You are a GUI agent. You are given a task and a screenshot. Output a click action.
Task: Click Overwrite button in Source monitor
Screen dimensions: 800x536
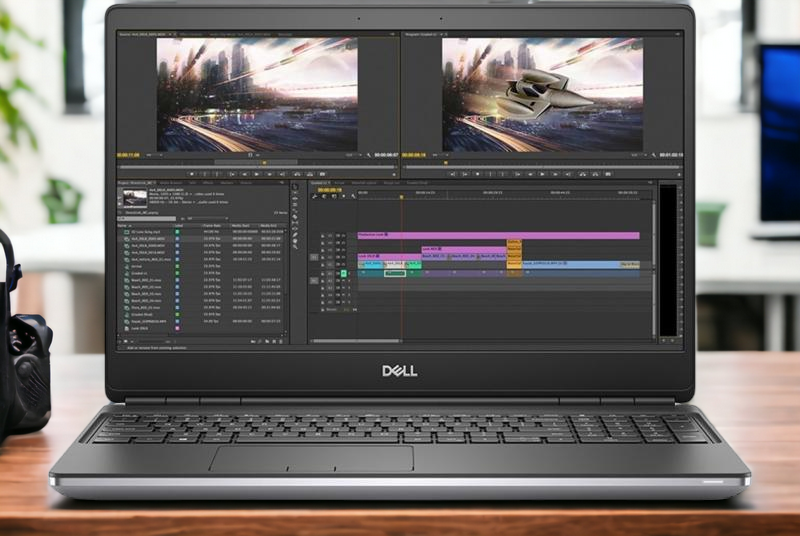click(x=310, y=174)
